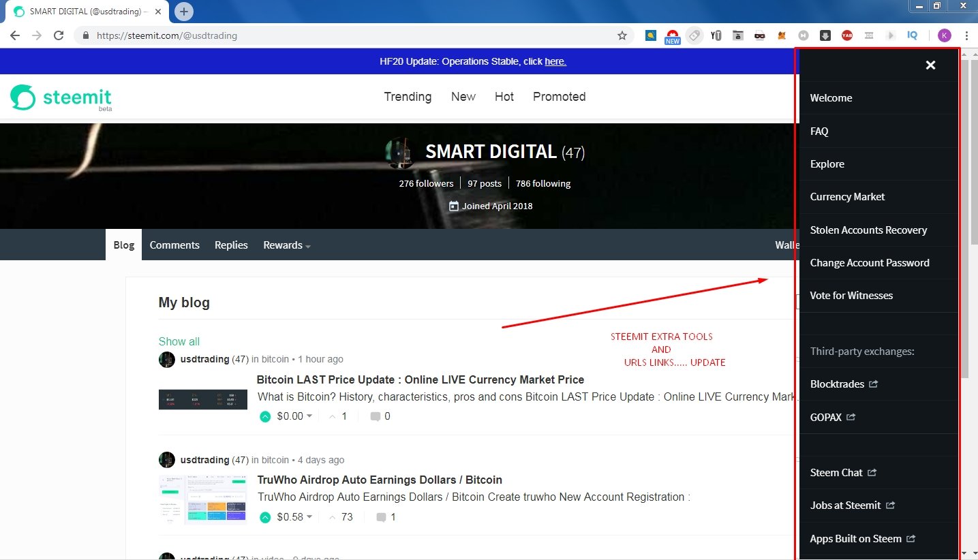Viewport: 978px width, 560px height.
Task: Go back in the browser
Action: [15, 35]
